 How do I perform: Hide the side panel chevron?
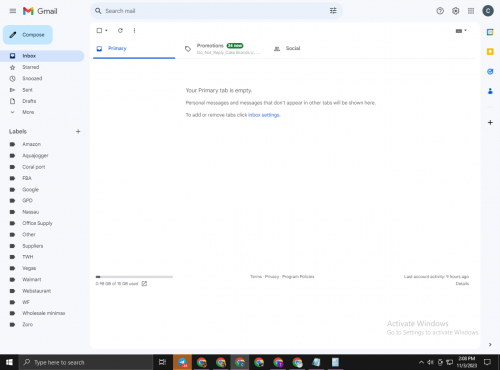(490, 344)
